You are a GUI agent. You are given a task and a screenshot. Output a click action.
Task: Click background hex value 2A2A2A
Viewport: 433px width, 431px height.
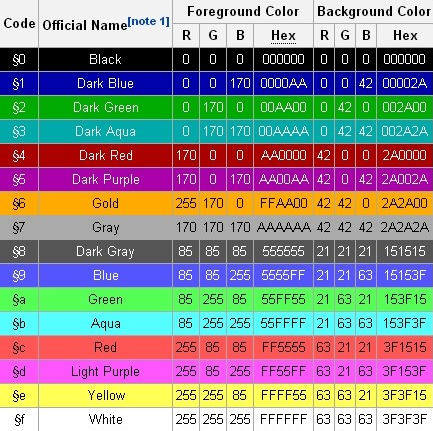(x=405, y=227)
